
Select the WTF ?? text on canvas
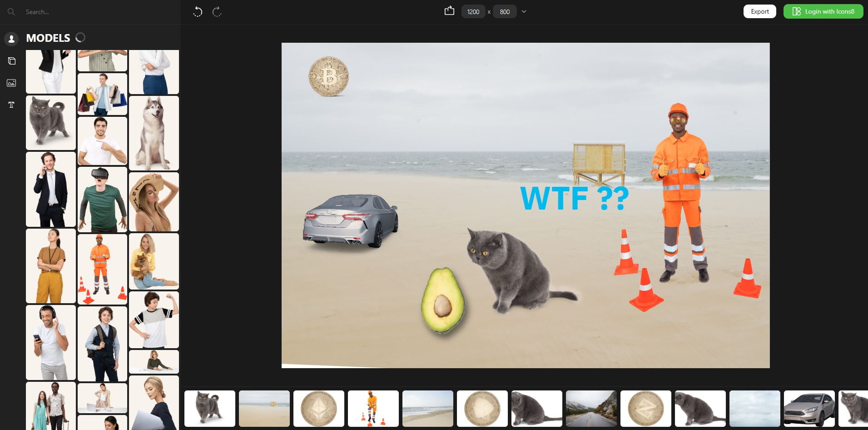point(575,199)
